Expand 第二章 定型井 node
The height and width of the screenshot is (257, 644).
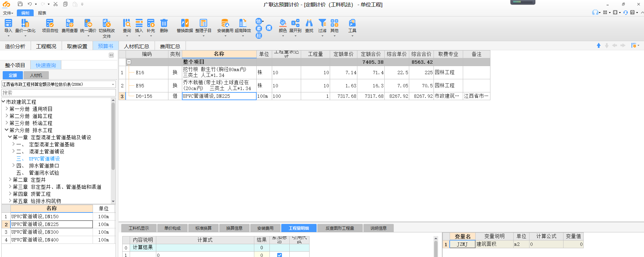(10, 180)
